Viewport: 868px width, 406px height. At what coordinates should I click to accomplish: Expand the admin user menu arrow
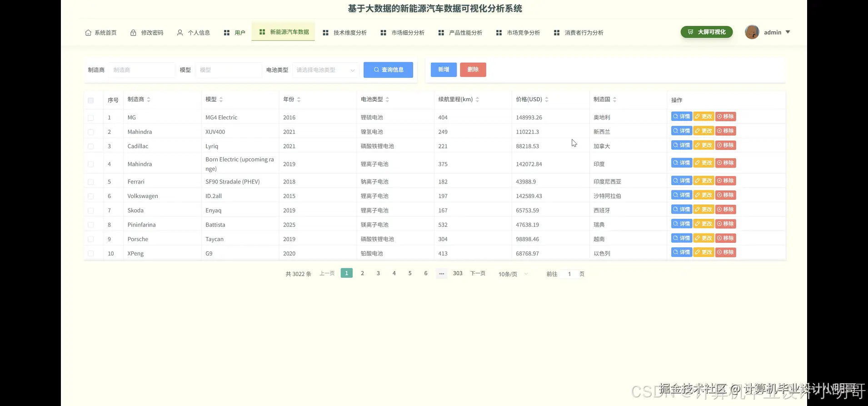pyautogui.click(x=788, y=32)
